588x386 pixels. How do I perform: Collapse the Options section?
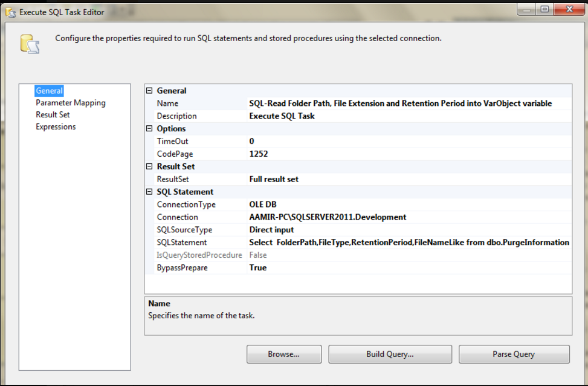(148, 128)
